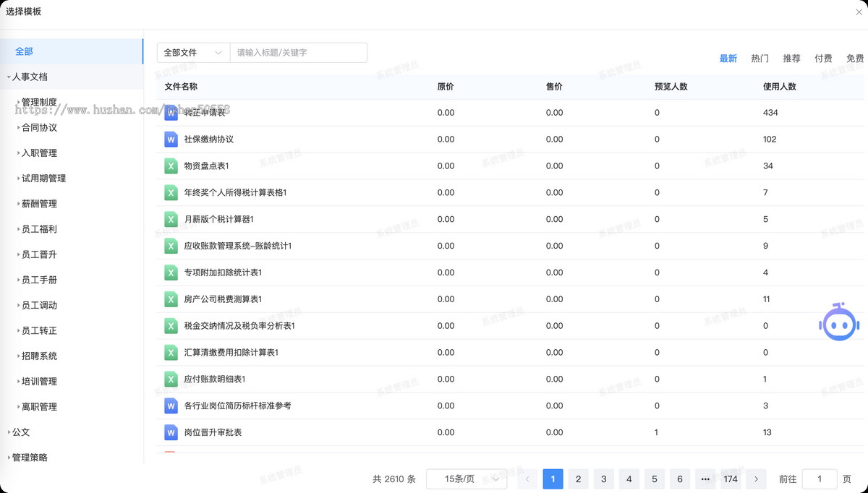Click file name 社保缴纳协议

point(209,139)
